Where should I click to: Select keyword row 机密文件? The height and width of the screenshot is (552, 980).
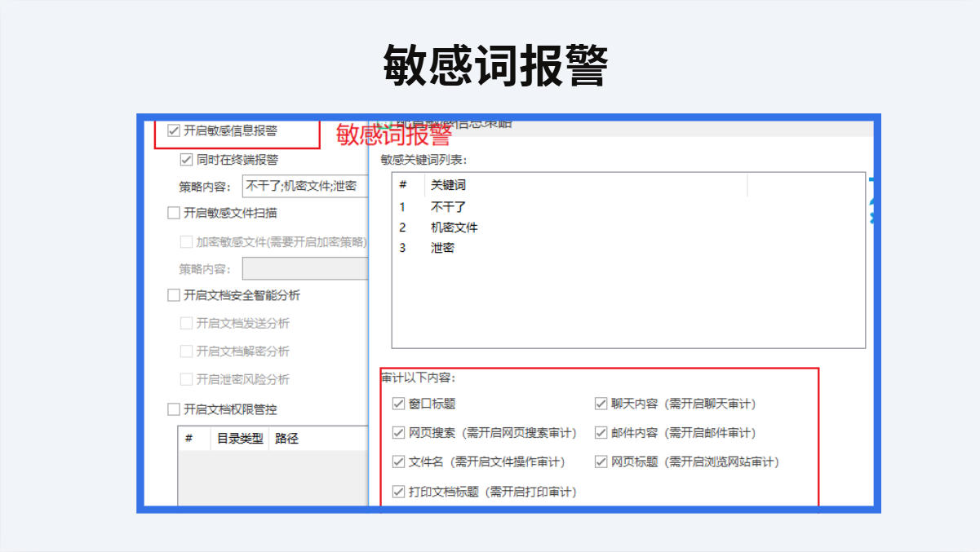pos(454,227)
